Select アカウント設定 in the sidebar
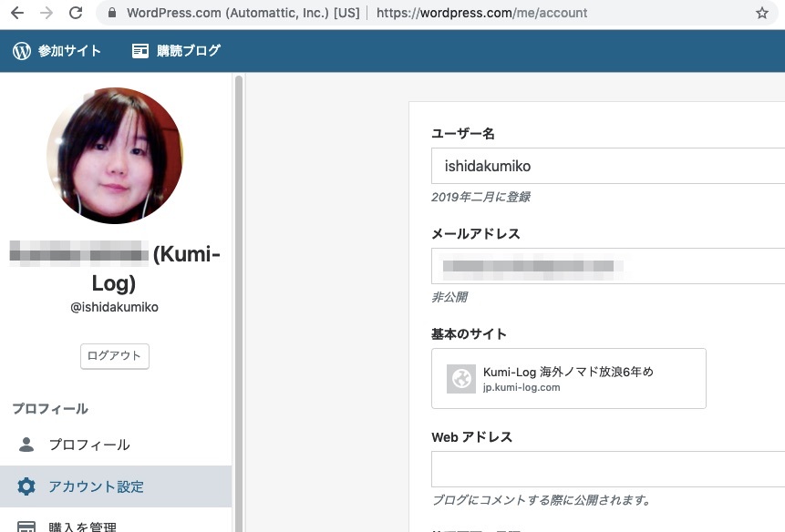Viewport: 785px width, 532px height. click(x=116, y=486)
